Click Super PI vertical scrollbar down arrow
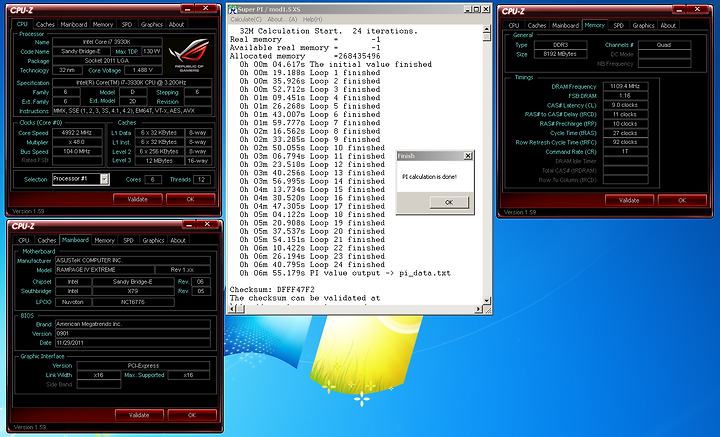This screenshot has width=720, height=437. tap(487, 301)
